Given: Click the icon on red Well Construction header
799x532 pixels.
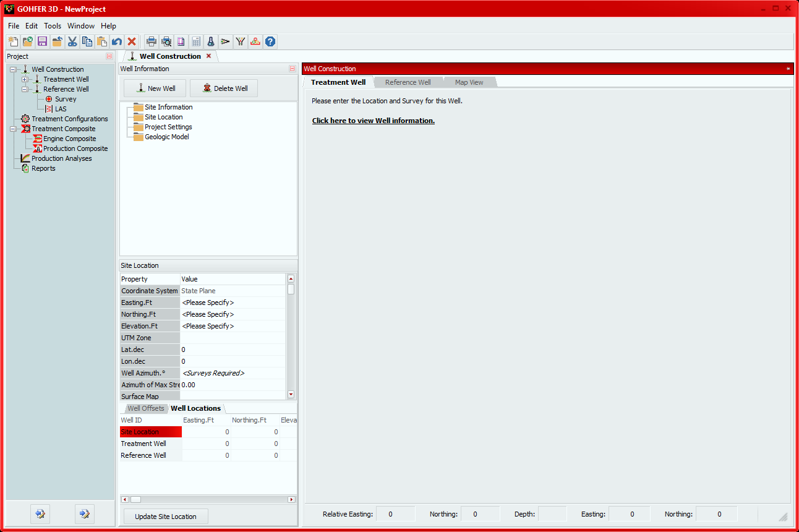Looking at the screenshot, I should point(788,69).
